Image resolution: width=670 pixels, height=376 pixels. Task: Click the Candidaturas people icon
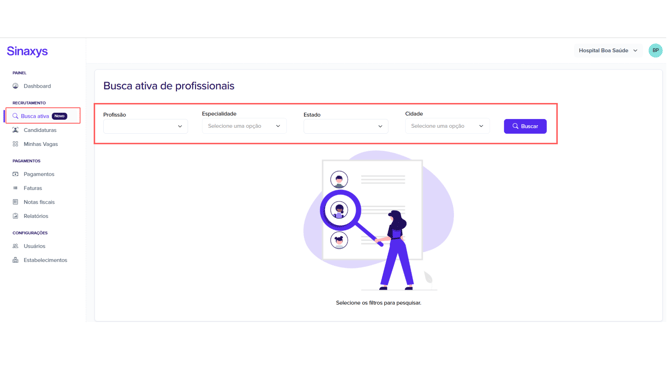click(x=15, y=130)
